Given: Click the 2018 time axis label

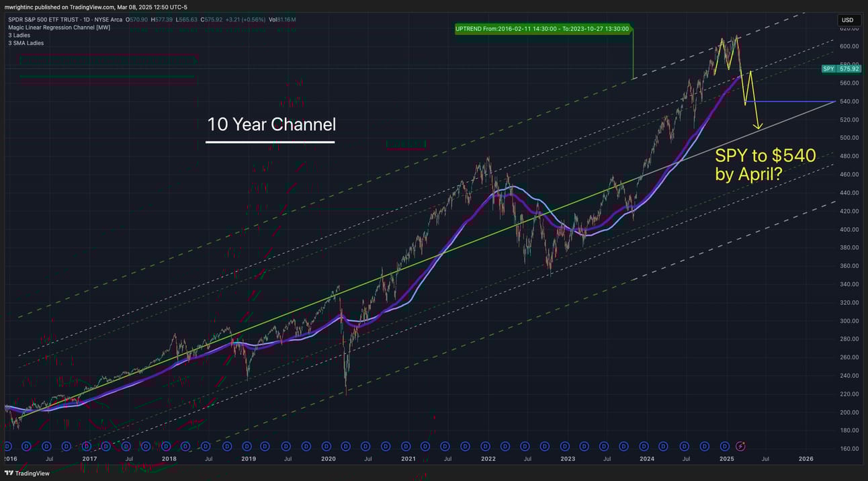Looking at the screenshot, I should coord(169,459).
